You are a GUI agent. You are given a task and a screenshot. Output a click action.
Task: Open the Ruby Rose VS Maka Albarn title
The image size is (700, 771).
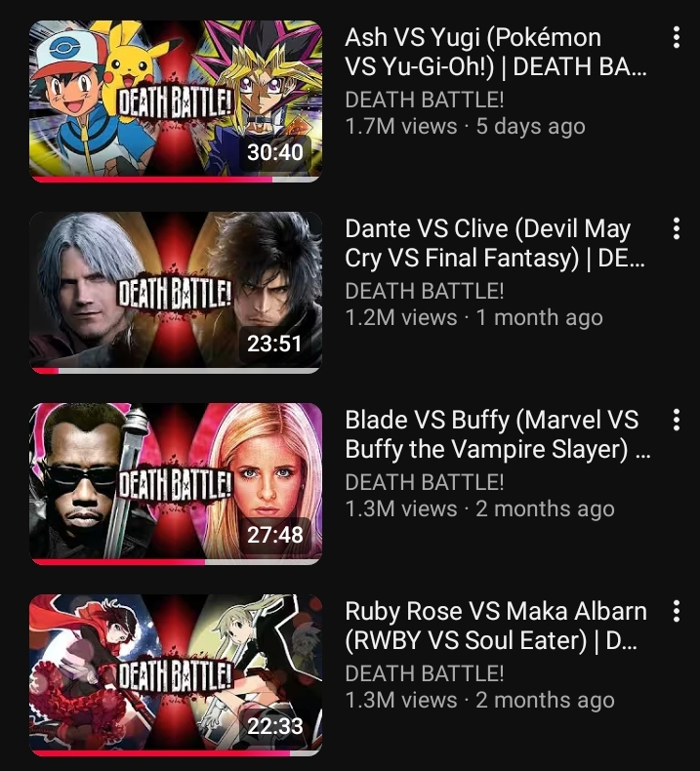click(x=496, y=626)
